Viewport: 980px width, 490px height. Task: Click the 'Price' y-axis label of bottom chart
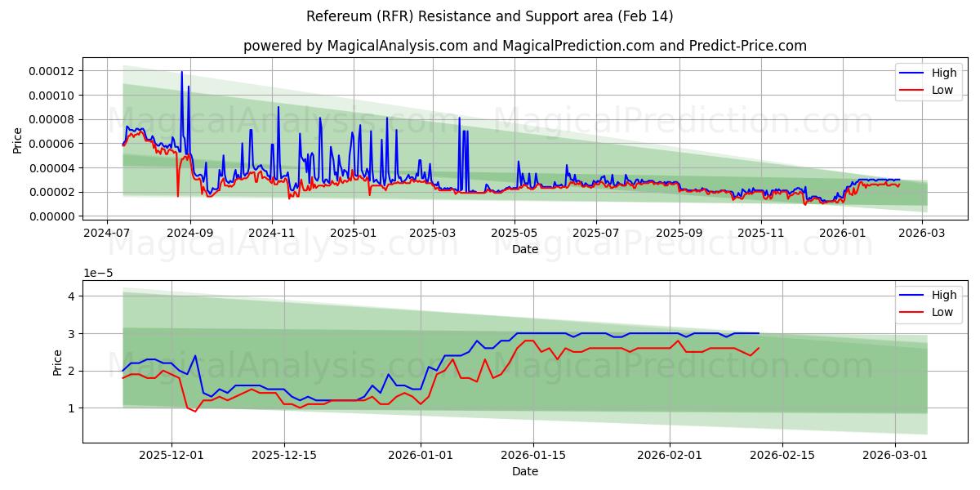click(57, 362)
